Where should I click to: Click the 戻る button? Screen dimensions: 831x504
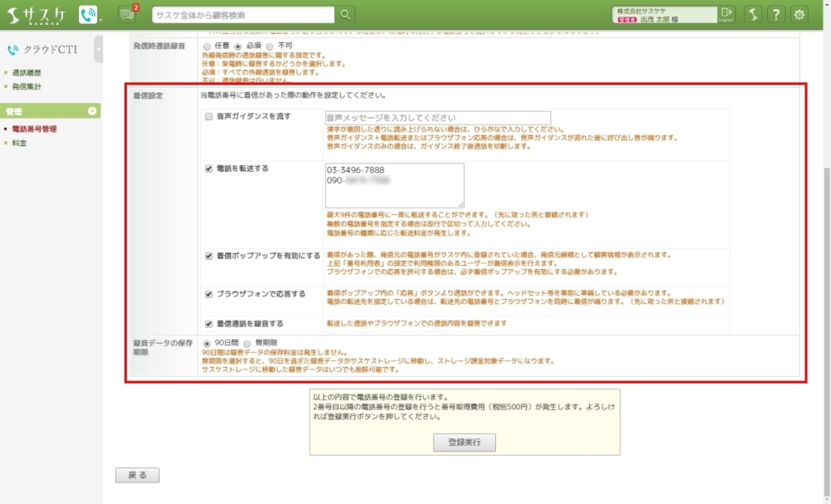137,475
